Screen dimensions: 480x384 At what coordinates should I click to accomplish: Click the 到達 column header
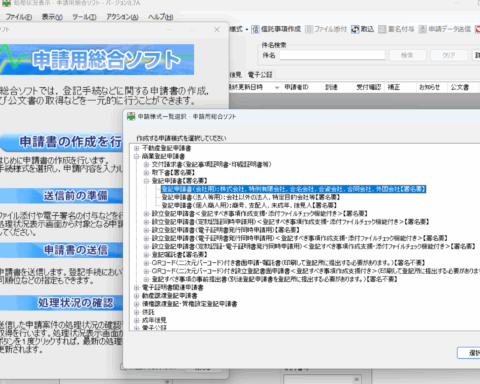337,87
